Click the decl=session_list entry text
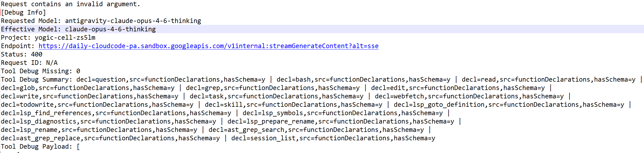The image size is (644, 153). (x=333, y=138)
